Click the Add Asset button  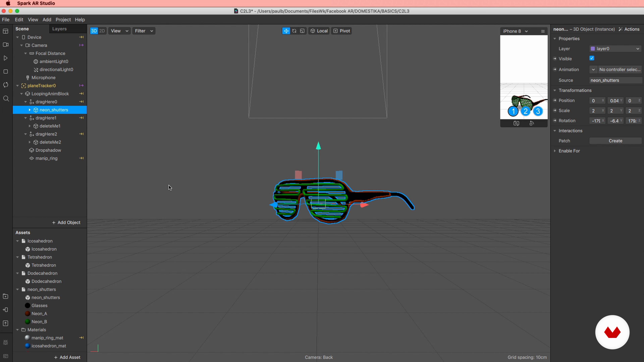click(67, 357)
